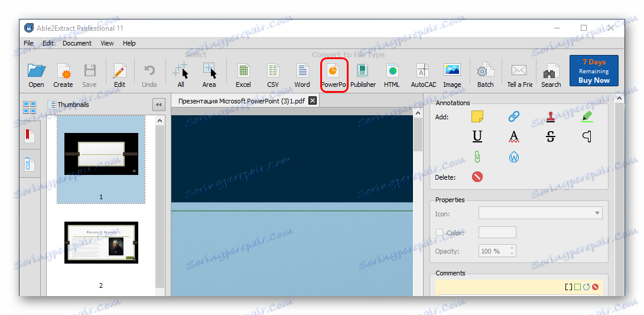Screen dimensions: 644x315
Task: Click the Edit pencil icon
Action: [119, 75]
